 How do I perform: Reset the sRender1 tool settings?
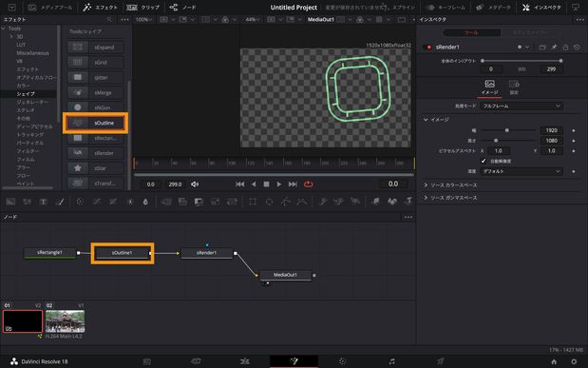(x=578, y=48)
